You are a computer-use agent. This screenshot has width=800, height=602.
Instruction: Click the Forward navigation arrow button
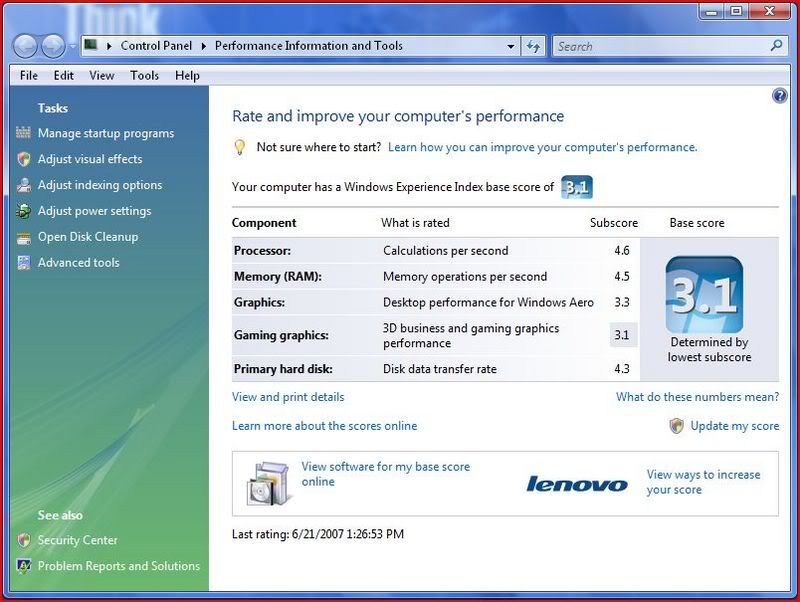53,46
